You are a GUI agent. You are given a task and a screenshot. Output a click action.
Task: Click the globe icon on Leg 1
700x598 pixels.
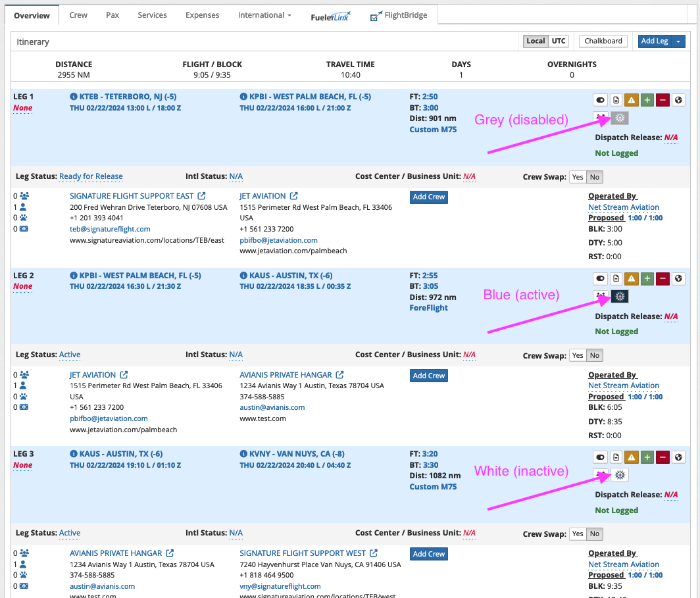coord(679,100)
